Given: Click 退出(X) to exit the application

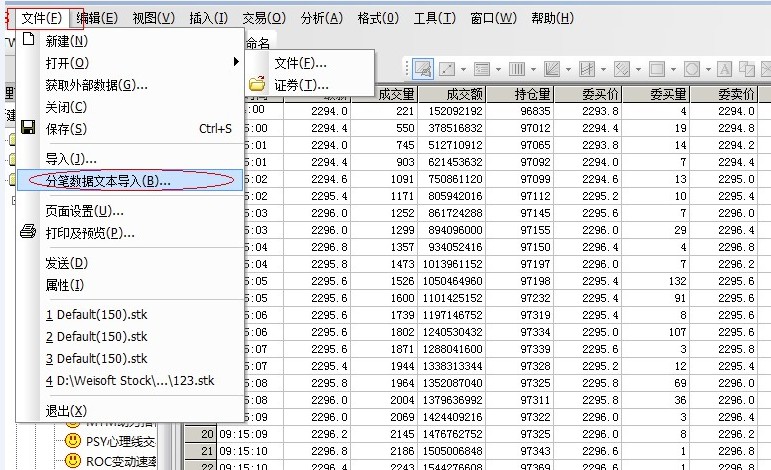Looking at the screenshot, I should pos(66,411).
